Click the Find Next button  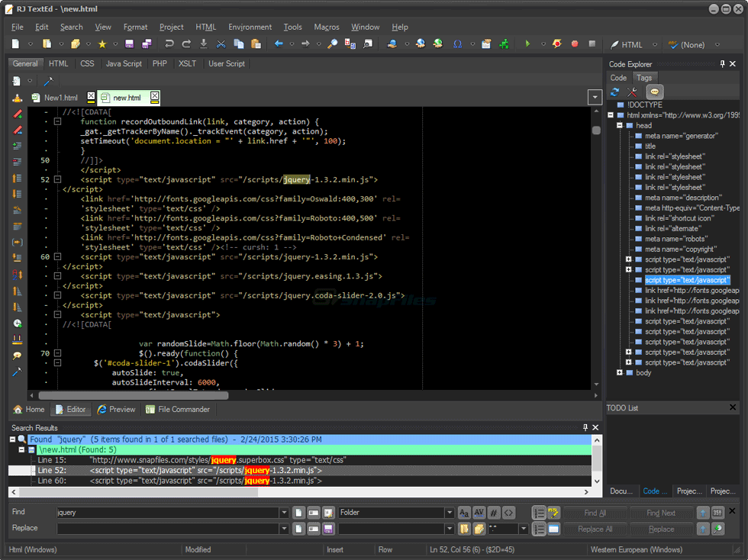pos(661,513)
